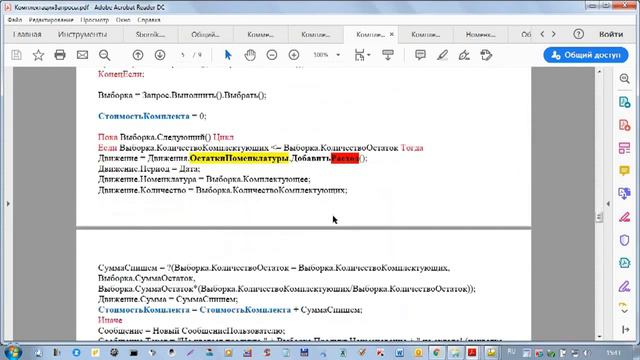Zoom out with the minus circle icon

tap(272, 55)
